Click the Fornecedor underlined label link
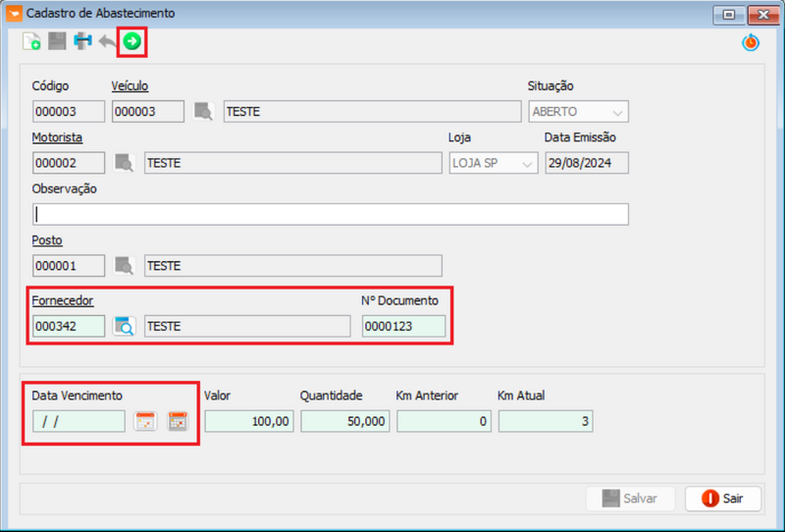This screenshot has height=532, width=785. pyautogui.click(x=63, y=301)
